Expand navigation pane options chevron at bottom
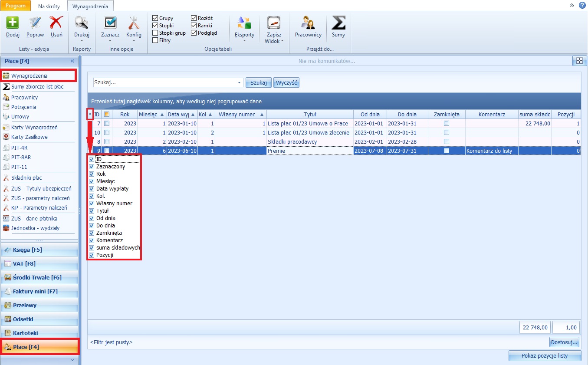 72,360
